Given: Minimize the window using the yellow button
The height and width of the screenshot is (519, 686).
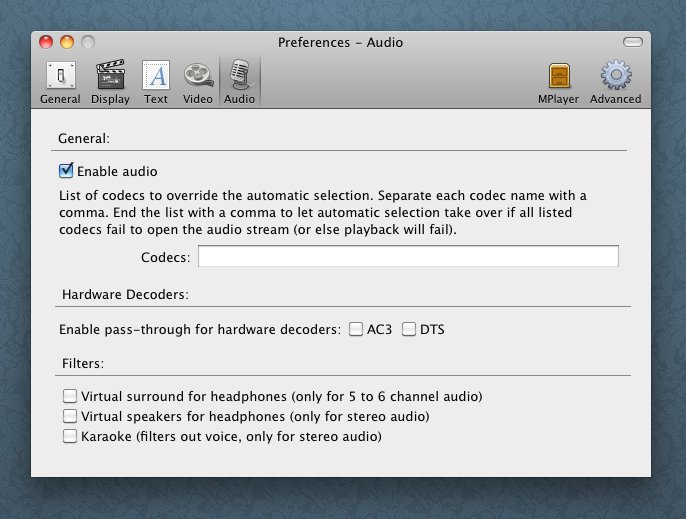Looking at the screenshot, I should pos(67,42).
